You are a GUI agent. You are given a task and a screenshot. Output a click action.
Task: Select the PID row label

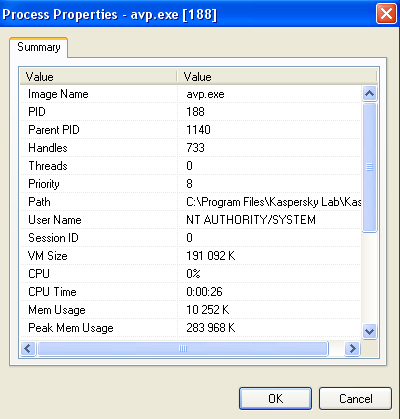[x=37, y=112]
